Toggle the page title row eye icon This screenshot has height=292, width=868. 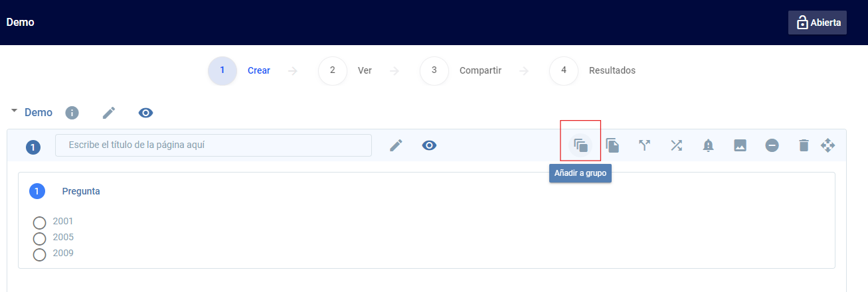(x=429, y=145)
